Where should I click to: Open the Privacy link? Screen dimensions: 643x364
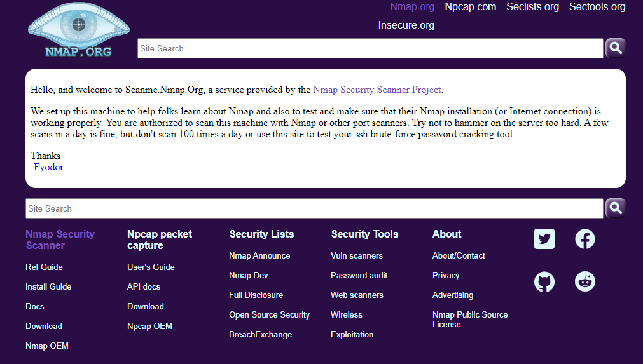point(446,275)
